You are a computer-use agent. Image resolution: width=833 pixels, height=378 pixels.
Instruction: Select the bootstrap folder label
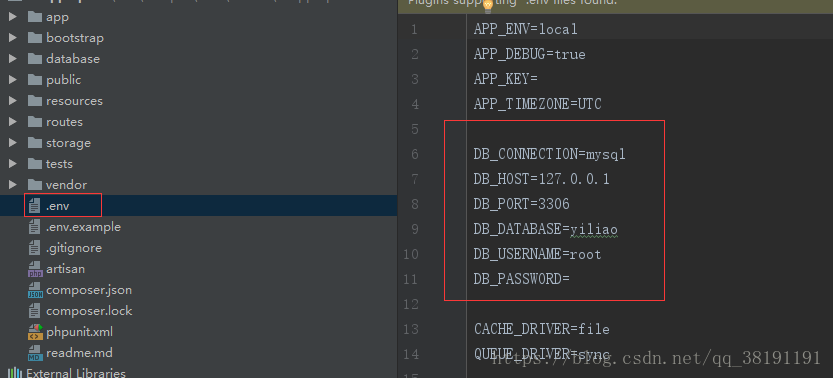coord(75,38)
